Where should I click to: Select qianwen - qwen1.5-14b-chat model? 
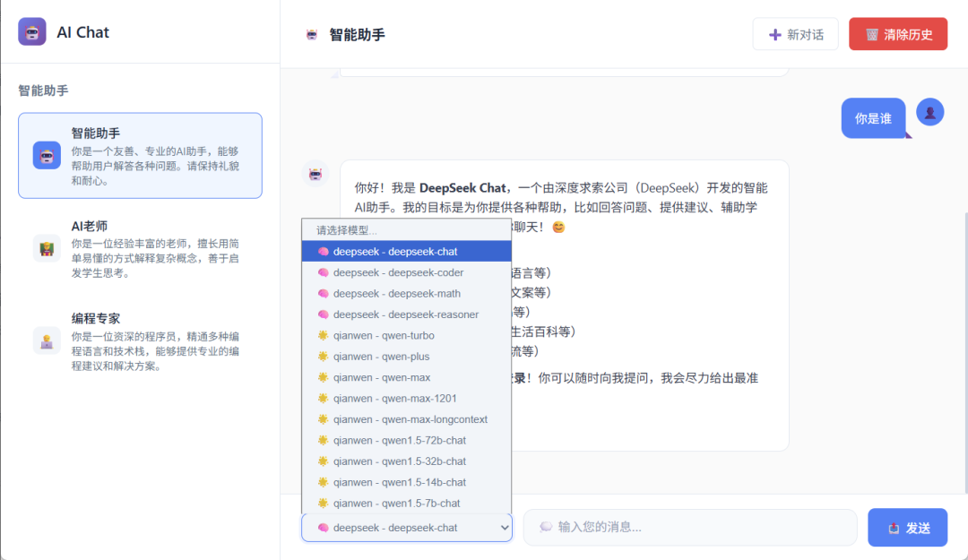407,482
